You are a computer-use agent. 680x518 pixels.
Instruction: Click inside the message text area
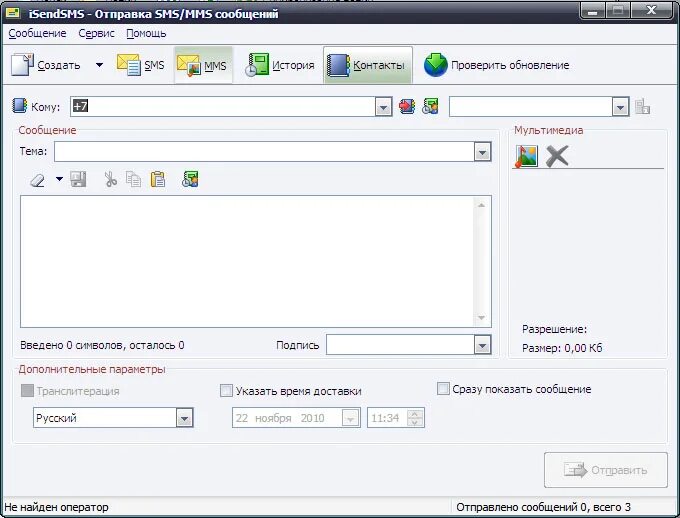[x=247, y=261]
